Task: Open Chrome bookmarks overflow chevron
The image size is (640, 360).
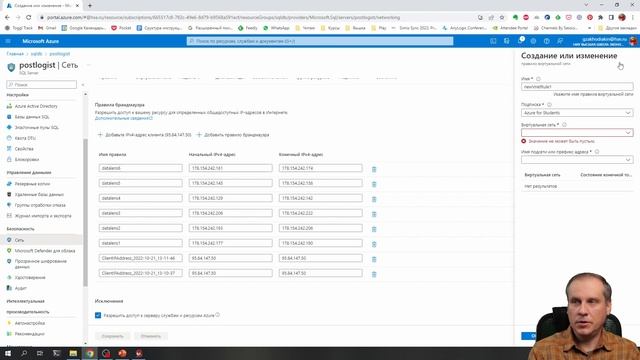Action: 589,28
